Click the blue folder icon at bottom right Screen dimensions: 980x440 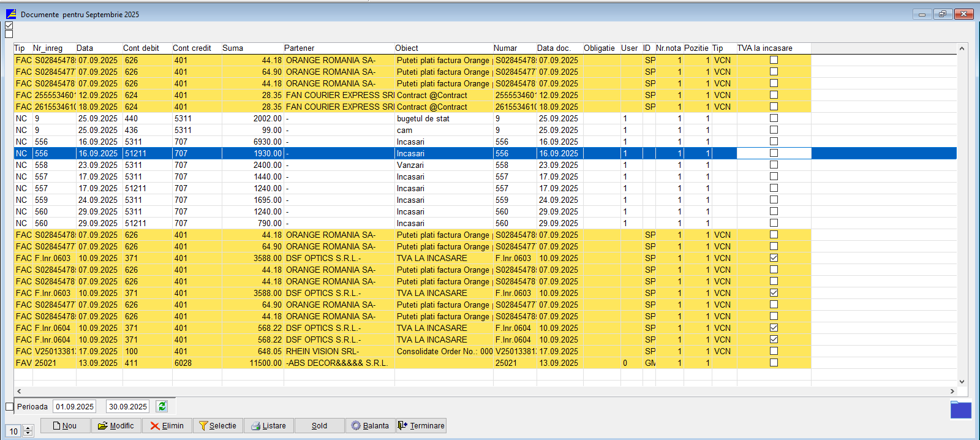960,409
